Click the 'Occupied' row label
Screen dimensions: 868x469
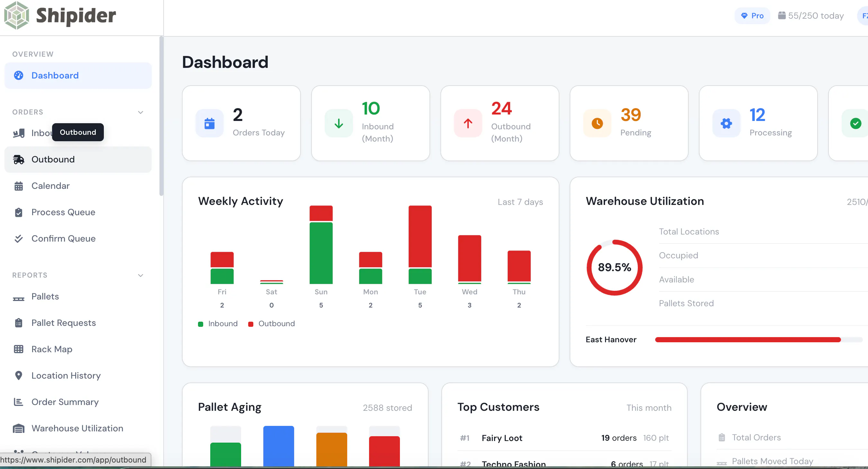coord(678,255)
